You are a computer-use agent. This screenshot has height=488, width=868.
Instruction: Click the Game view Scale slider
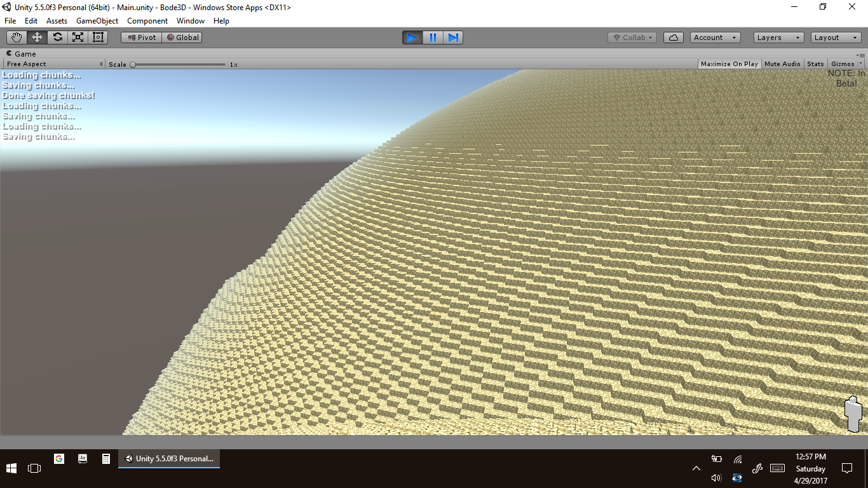pos(178,64)
